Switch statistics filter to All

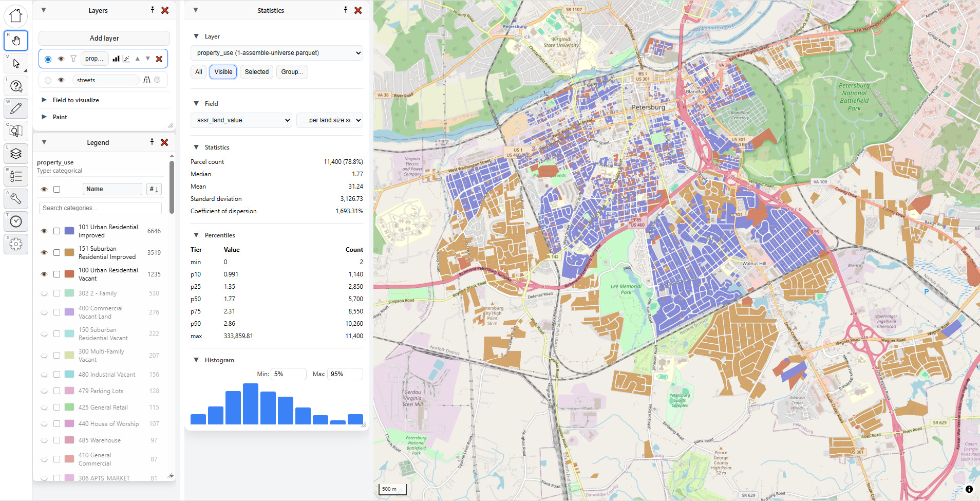[199, 72]
